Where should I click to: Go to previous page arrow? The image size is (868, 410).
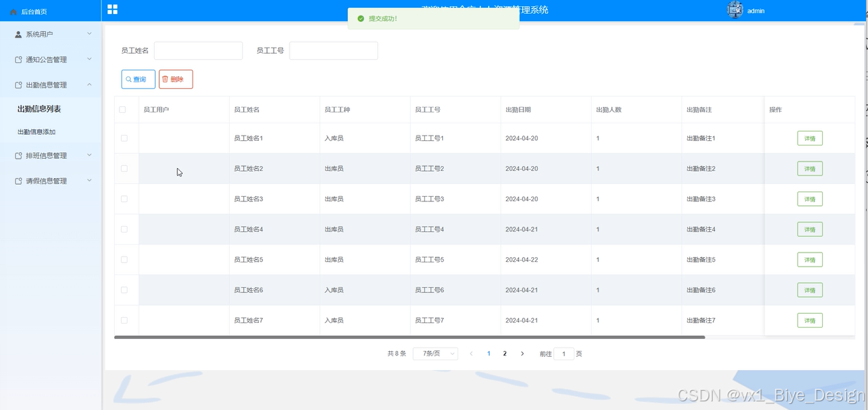(x=472, y=354)
